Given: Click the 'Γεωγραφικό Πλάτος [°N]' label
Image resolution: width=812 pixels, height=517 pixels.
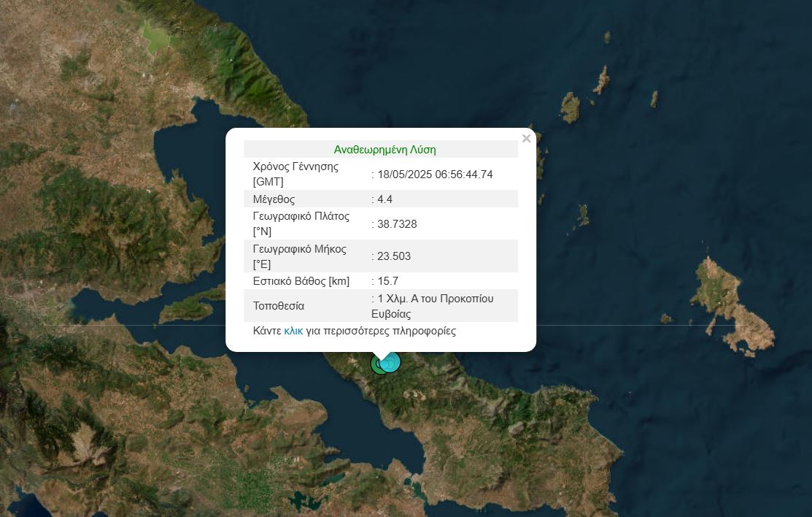Looking at the screenshot, I should click(301, 223).
